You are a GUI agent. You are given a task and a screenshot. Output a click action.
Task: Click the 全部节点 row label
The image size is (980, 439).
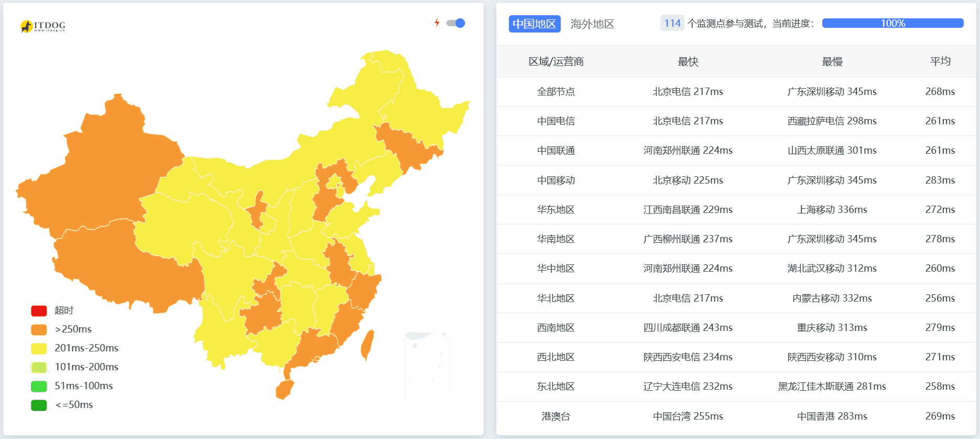pyautogui.click(x=556, y=91)
